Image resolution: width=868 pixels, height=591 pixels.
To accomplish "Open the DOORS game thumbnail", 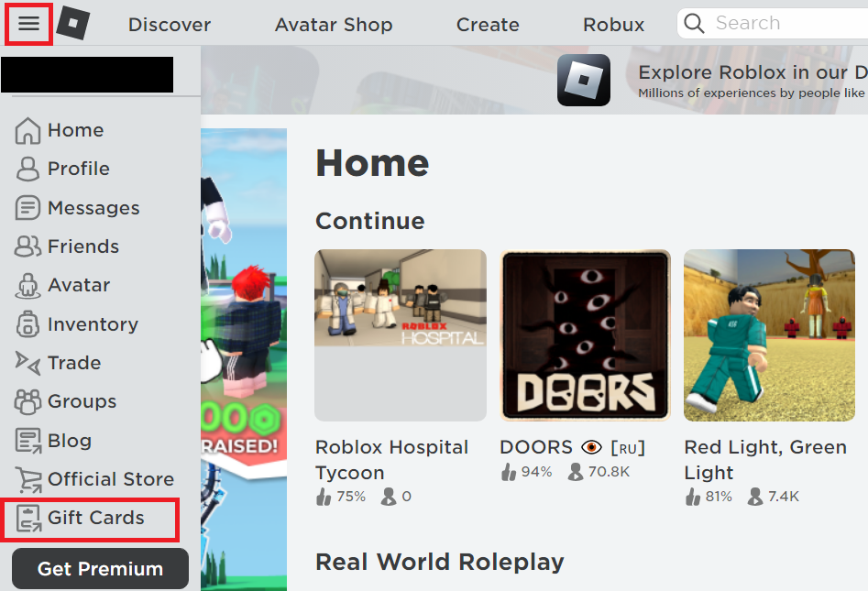I will click(x=585, y=335).
